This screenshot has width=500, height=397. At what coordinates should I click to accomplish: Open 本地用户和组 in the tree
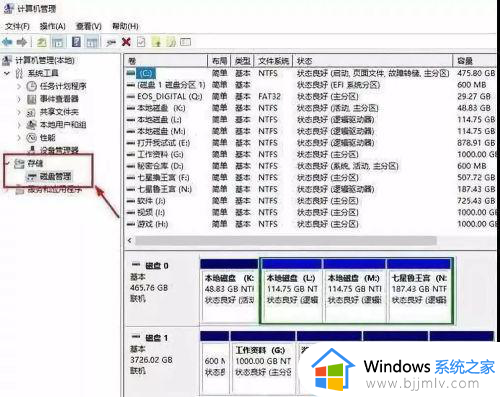pos(63,125)
